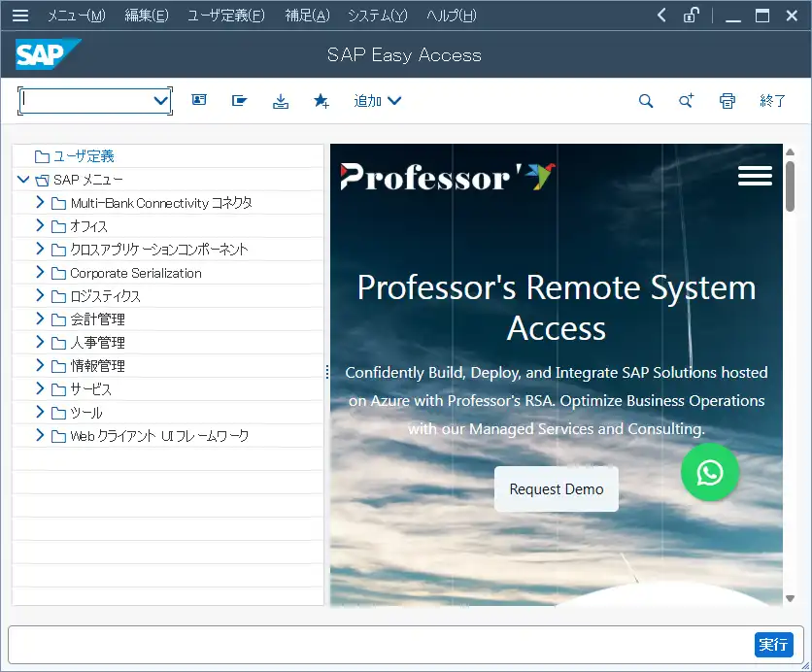Click the print icon
Screen dimensions: 812x672
(x=727, y=100)
